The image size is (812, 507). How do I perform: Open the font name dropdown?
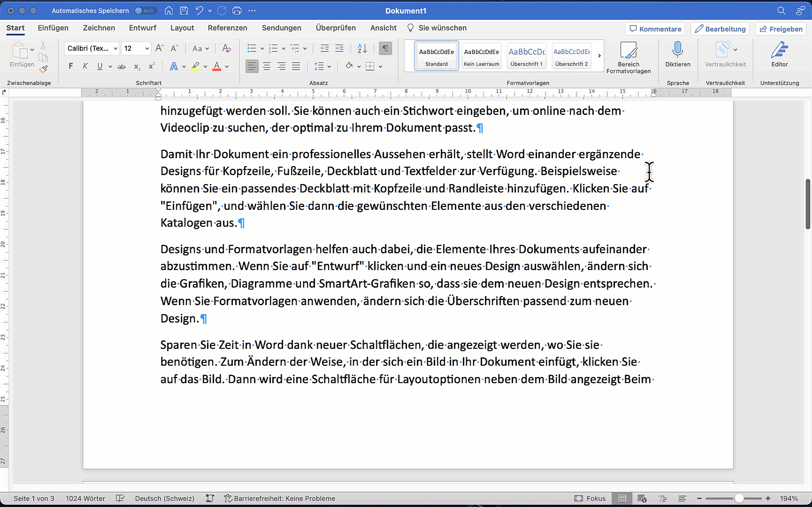point(115,48)
